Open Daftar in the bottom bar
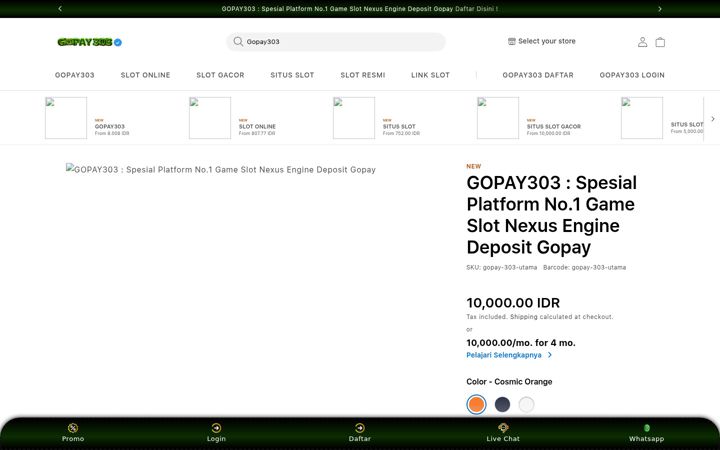This screenshot has height=450, width=720. (x=360, y=433)
